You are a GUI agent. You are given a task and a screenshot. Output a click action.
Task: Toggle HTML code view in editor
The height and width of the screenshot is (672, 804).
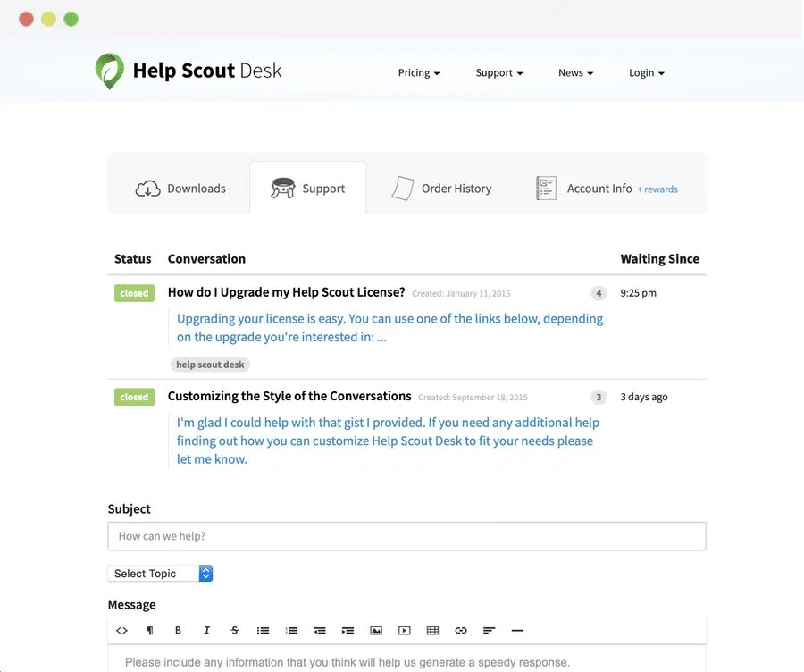point(122,631)
